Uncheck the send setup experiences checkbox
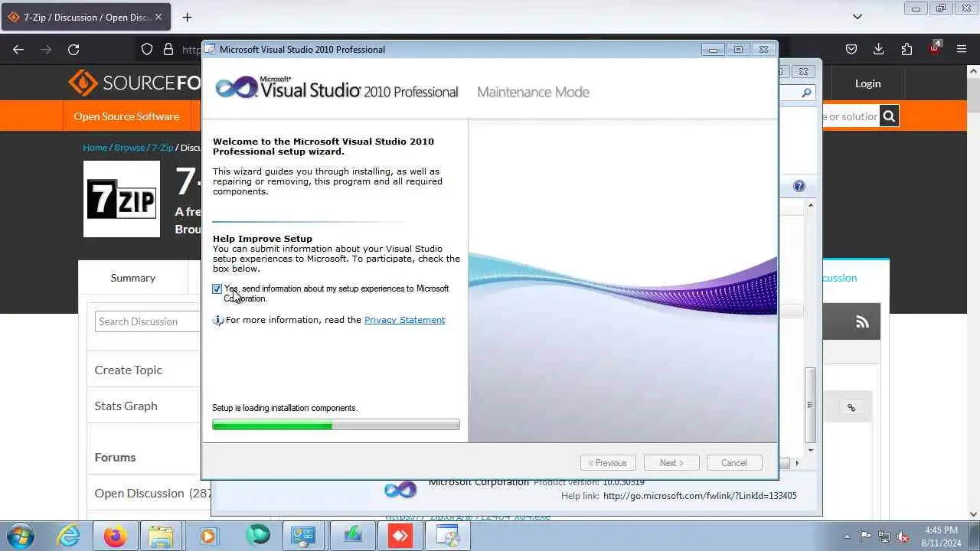980x551 pixels. point(217,289)
